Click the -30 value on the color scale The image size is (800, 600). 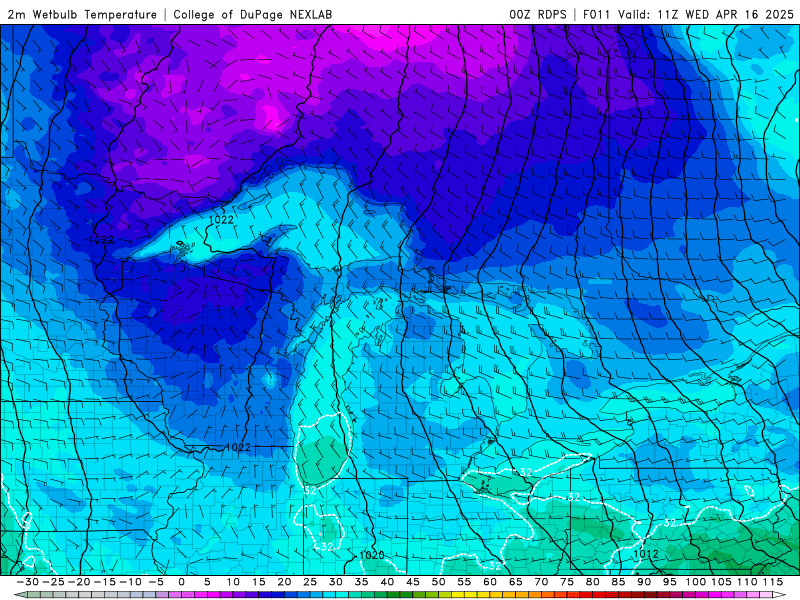coord(28,582)
